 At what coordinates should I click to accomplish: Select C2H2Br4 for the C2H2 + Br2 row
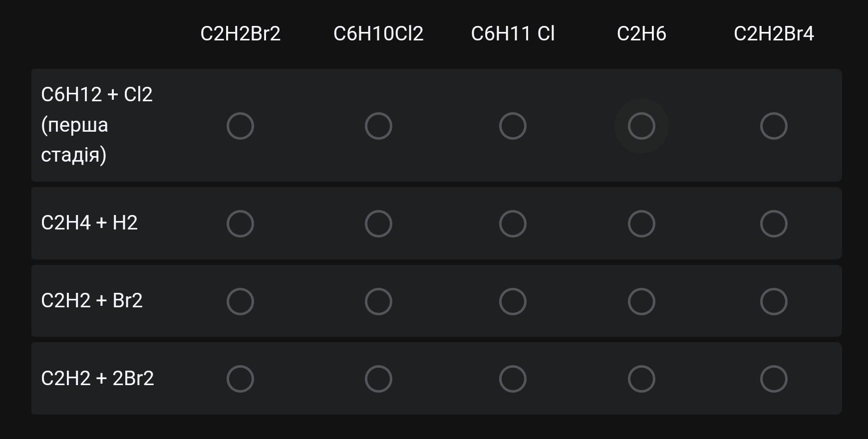click(x=774, y=301)
